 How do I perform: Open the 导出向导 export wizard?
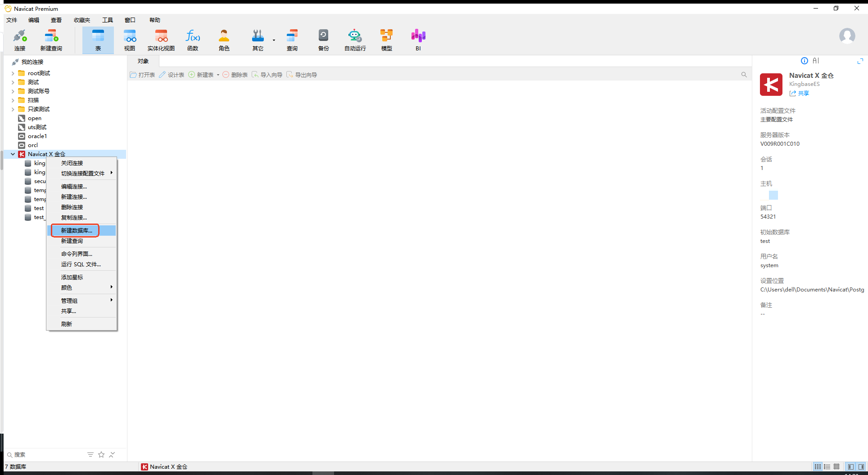pyautogui.click(x=302, y=75)
